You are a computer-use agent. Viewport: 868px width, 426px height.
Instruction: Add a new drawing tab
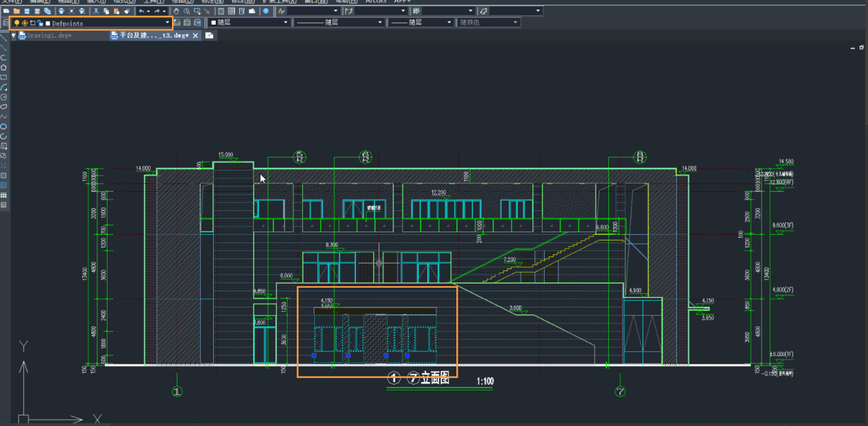pyautogui.click(x=209, y=36)
